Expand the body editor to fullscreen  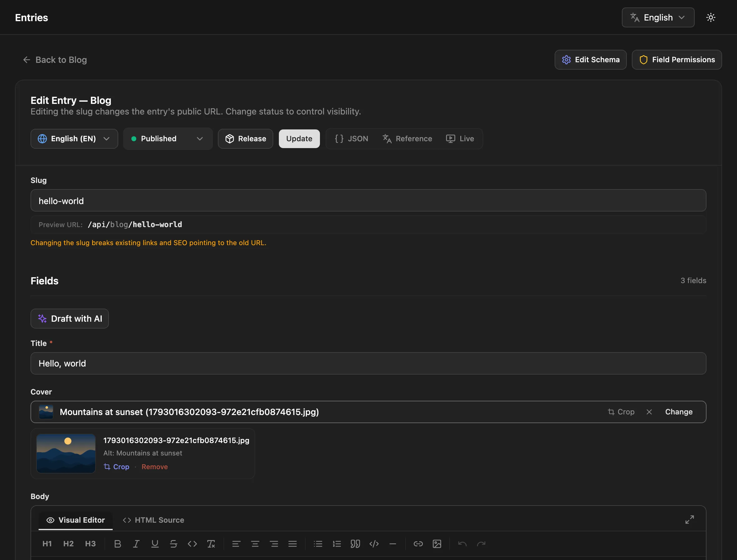[690, 519]
